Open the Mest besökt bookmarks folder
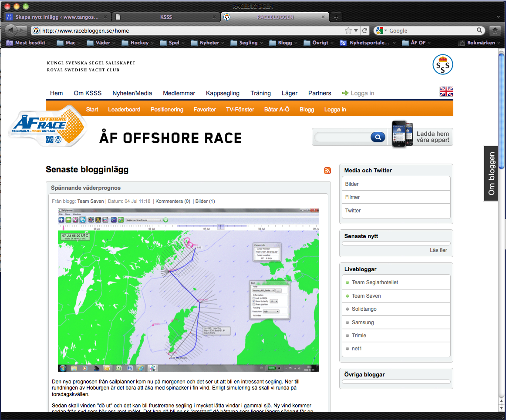The image size is (506, 420). click(28, 43)
